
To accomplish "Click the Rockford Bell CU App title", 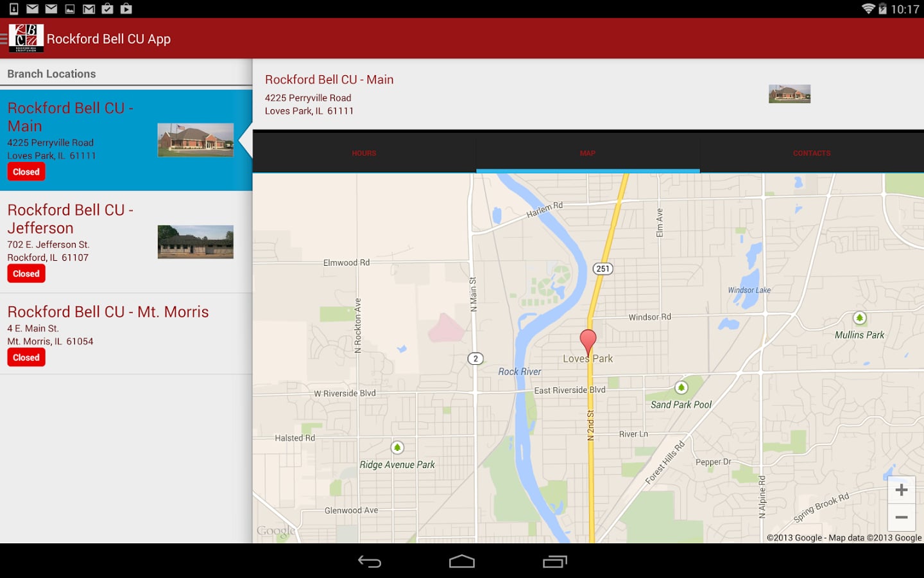I will coord(108,39).
